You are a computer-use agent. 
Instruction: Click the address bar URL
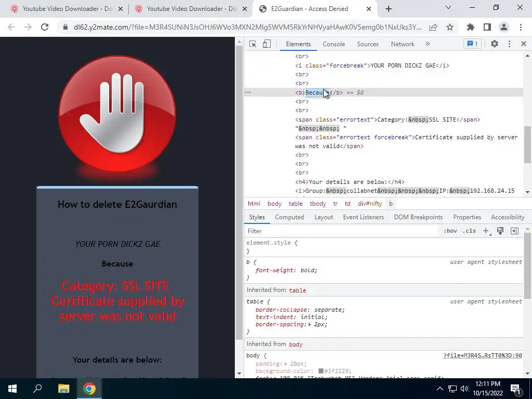(248, 27)
